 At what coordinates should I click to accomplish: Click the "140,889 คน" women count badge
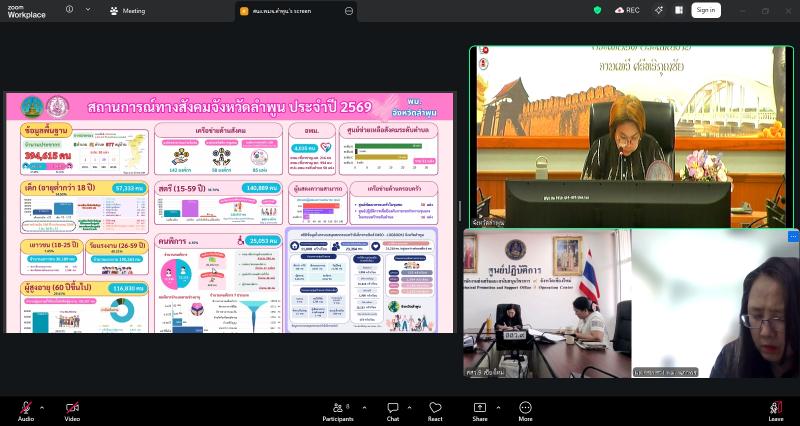pyautogui.click(x=261, y=188)
